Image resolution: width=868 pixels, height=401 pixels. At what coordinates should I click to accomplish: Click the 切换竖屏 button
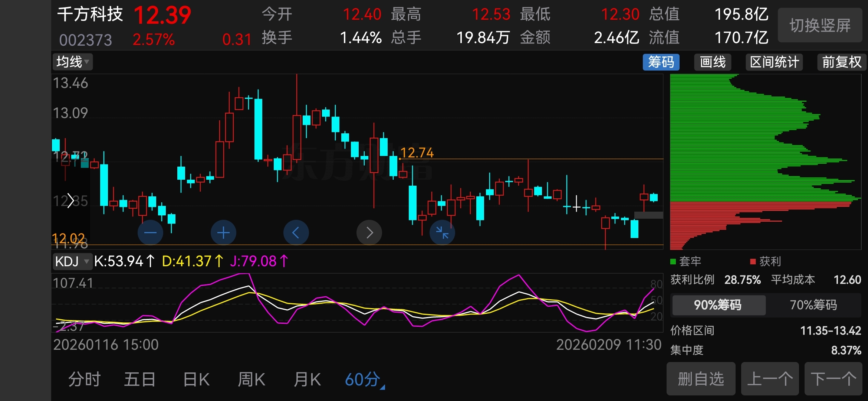point(820,26)
